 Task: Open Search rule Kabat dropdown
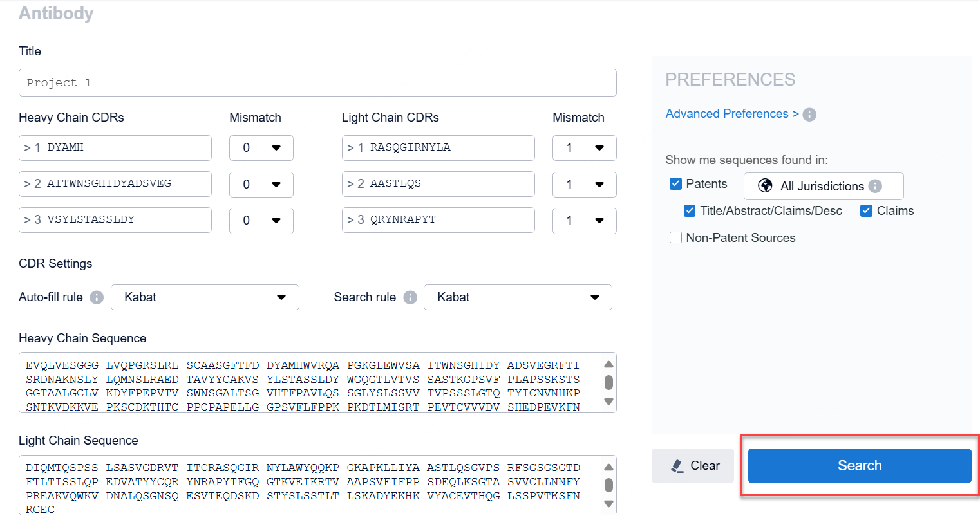(x=518, y=297)
